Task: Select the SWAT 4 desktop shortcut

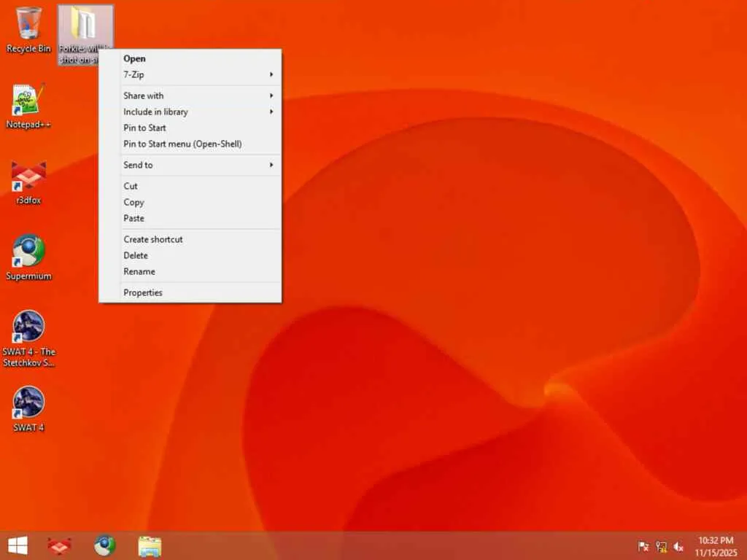Action: (x=28, y=408)
